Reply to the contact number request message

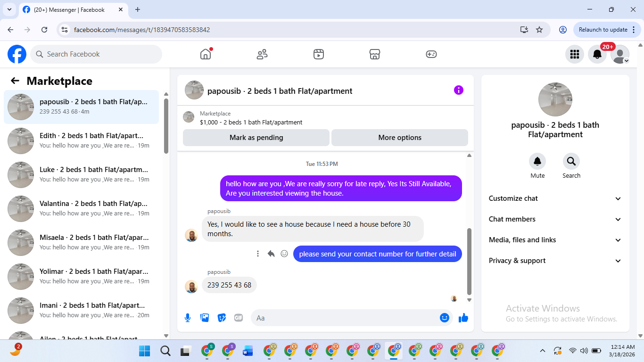271,254
